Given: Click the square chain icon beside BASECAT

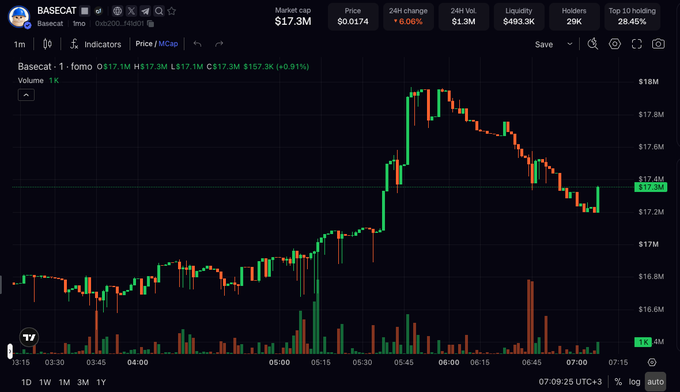Looking at the screenshot, I should pyautogui.click(x=85, y=11).
